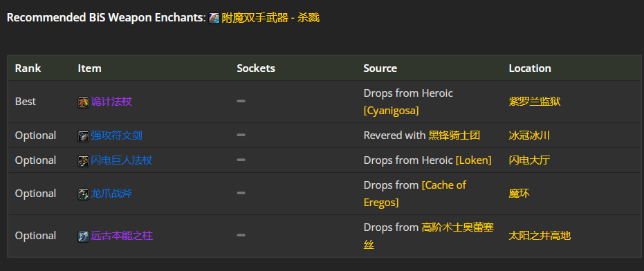Screen dimensions: 644x271
Task: Click the 闪电巨人法杖 item icon
Action: tap(84, 161)
